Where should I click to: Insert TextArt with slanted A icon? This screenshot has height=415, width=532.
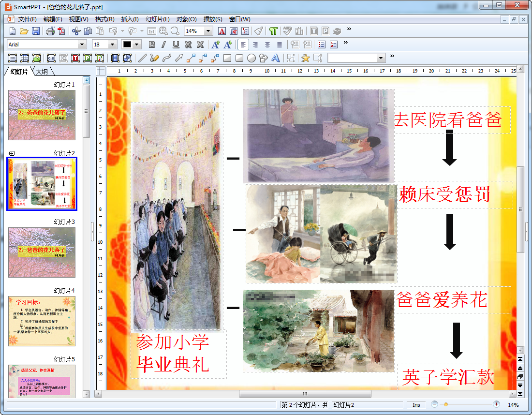pyautogui.click(x=276, y=58)
